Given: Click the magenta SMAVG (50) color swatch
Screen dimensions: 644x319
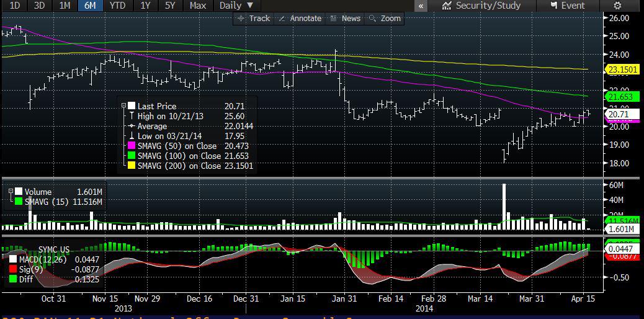Looking at the screenshot, I should [x=131, y=146].
